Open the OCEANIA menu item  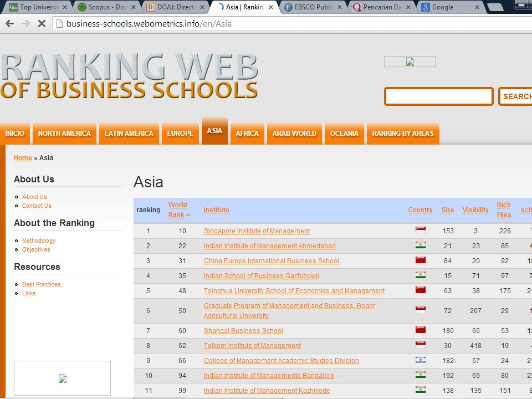344,134
